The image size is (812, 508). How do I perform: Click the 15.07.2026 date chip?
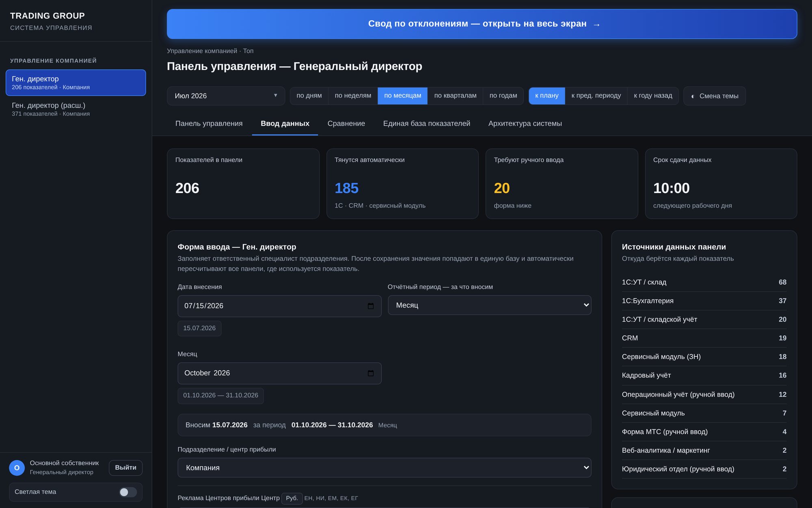(199, 328)
